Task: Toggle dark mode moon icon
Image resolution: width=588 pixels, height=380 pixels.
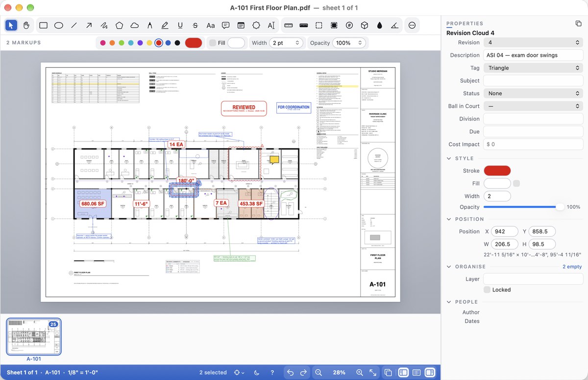Action: pyautogui.click(x=257, y=373)
